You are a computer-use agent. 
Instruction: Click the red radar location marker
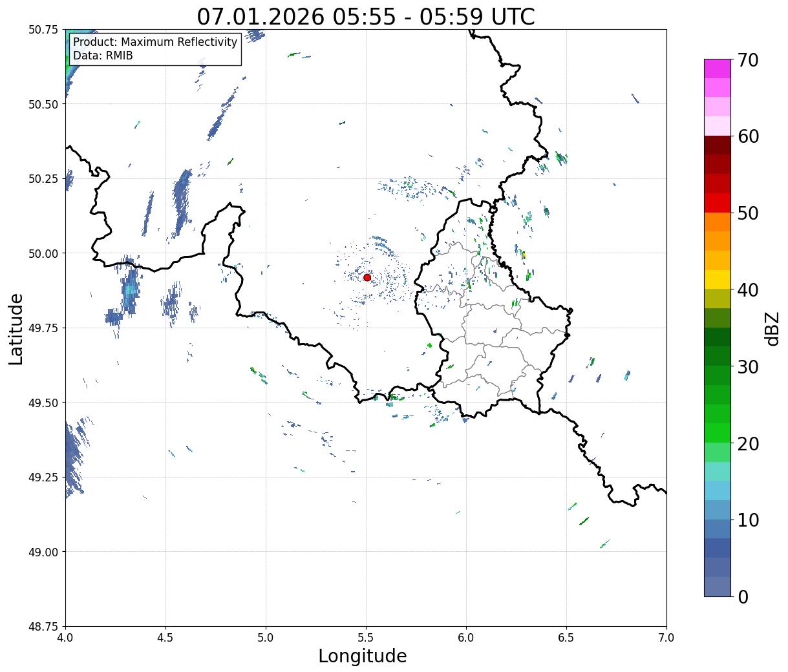coord(367,277)
